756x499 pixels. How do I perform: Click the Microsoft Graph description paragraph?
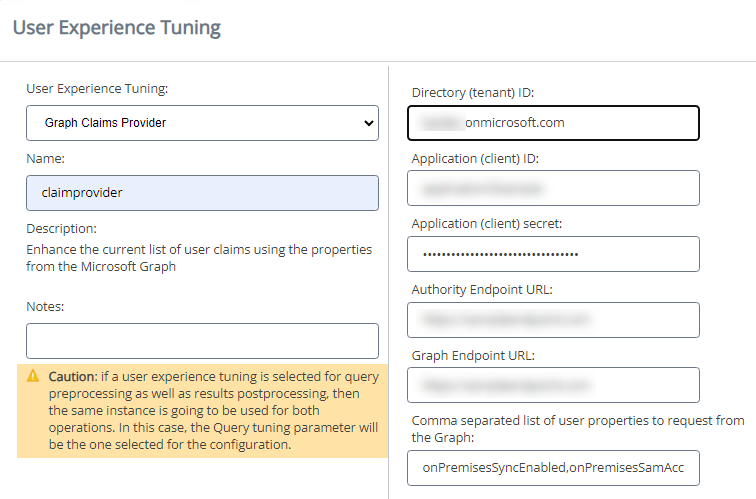(x=198, y=256)
